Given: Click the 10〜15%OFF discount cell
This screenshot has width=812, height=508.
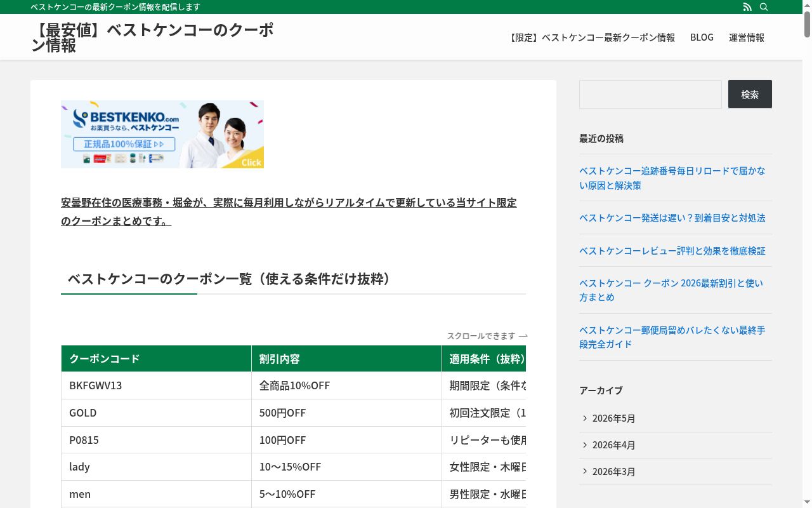Looking at the screenshot, I should pyautogui.click(x=346, y=467).
